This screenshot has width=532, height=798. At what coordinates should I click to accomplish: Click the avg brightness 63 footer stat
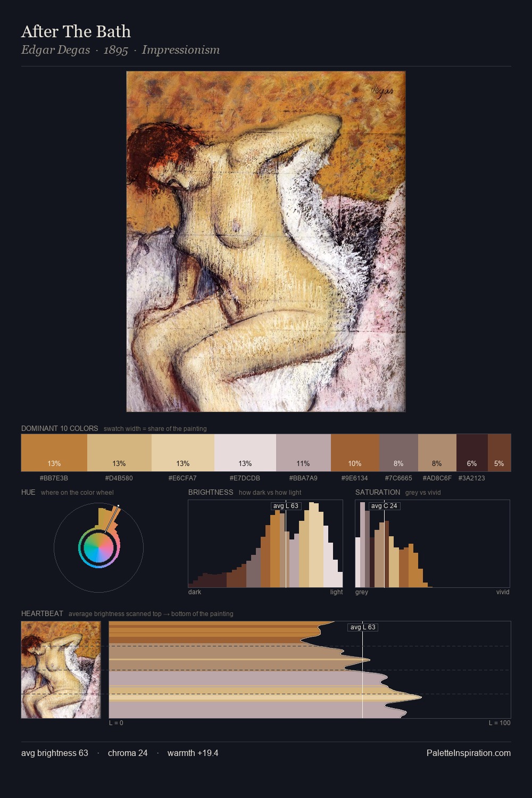pos(55,753)
